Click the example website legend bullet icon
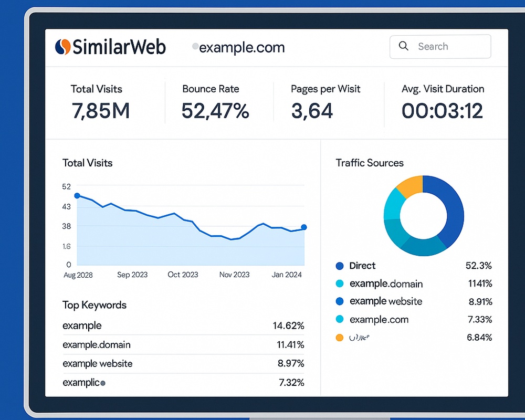Image resolution: width=525 pixels, height=420 pixels. coord(339,301)
